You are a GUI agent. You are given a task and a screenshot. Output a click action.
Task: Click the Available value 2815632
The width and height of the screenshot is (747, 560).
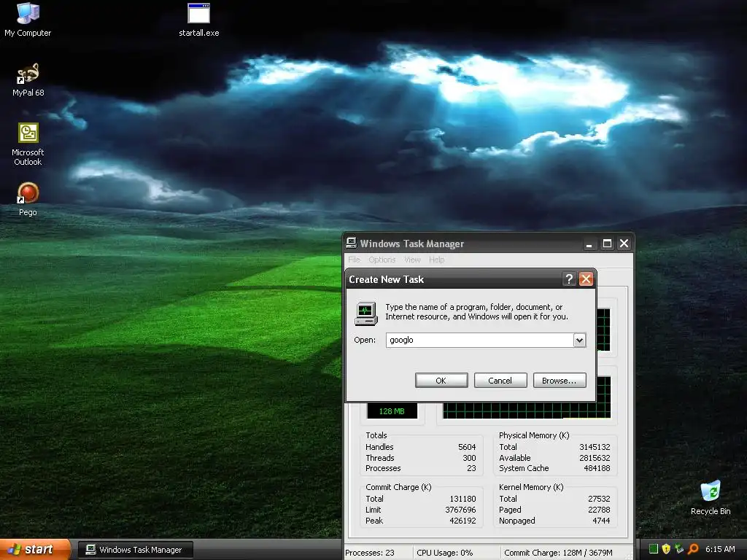click(x=595, y=458)
